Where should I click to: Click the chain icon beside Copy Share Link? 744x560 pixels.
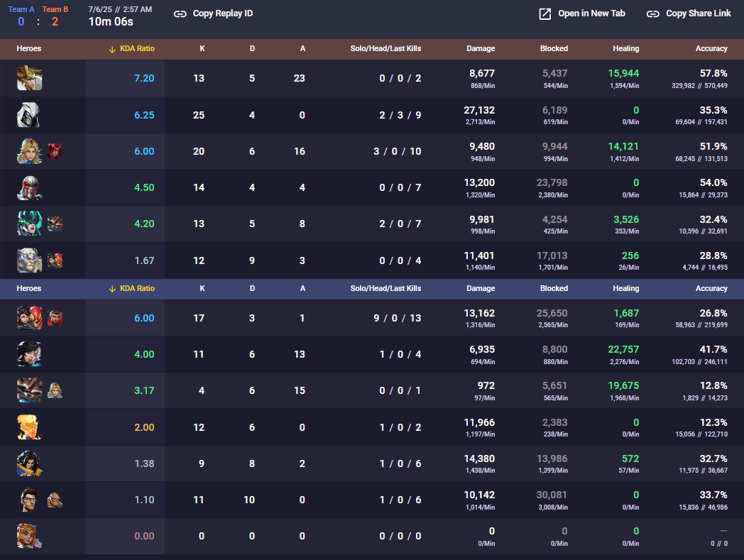coord(653,13)
